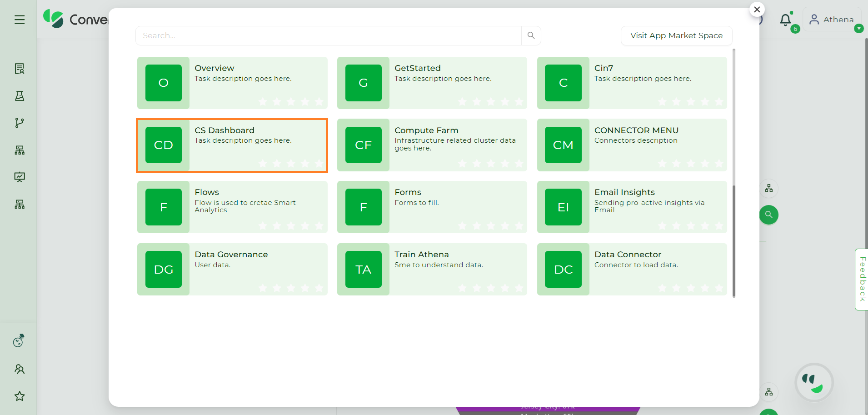Open the favorites star icon in sidebar

click(x=20, y=396)
